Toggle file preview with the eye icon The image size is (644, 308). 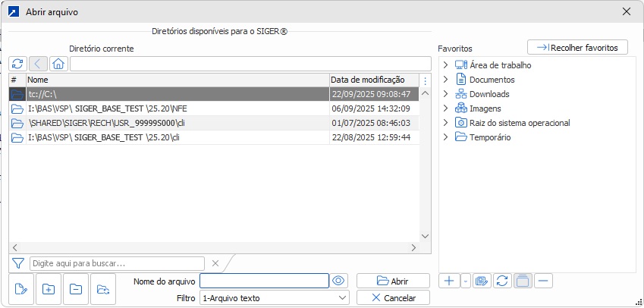click(x=338, y=281)
